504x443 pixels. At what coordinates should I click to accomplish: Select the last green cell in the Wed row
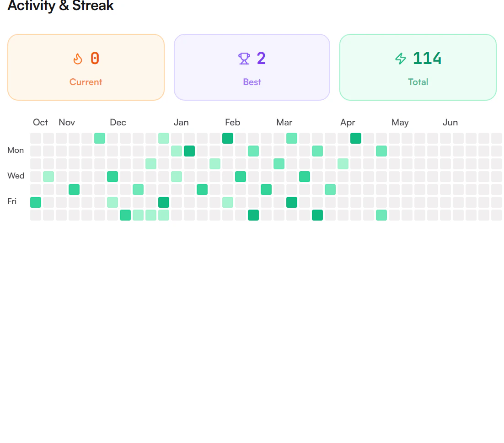[305, 177]
